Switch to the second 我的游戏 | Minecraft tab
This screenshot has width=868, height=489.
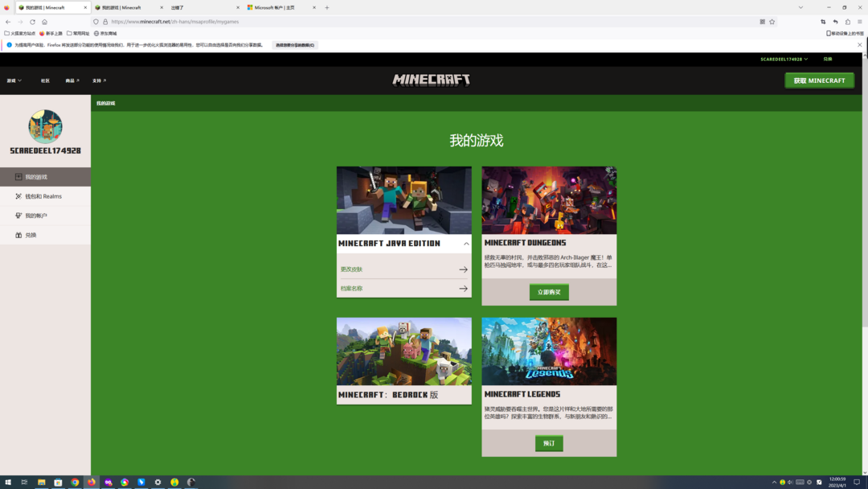(128, 7)
